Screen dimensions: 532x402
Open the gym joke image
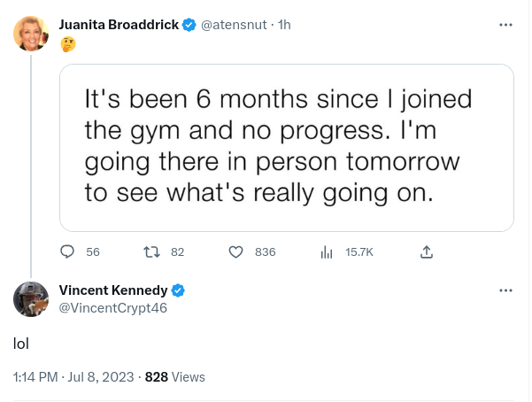pyautogui.click(x=287, y=148)
